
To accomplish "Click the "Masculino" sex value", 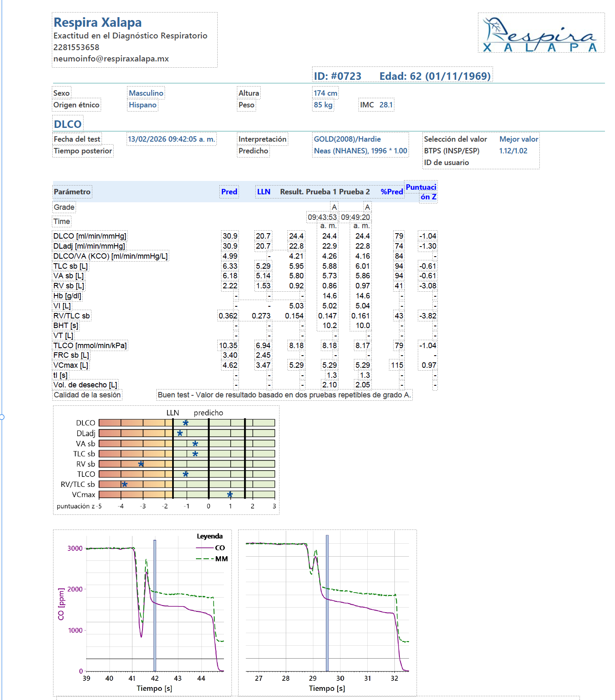I will coord(146,93).
